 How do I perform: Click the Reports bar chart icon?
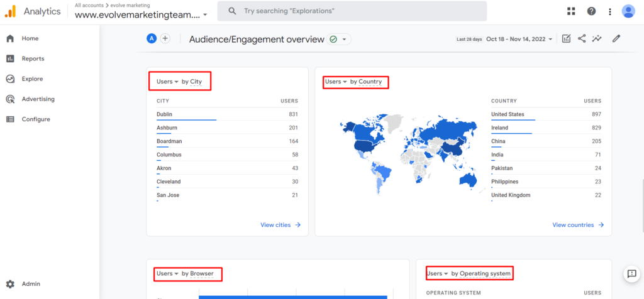click(10, 58)
